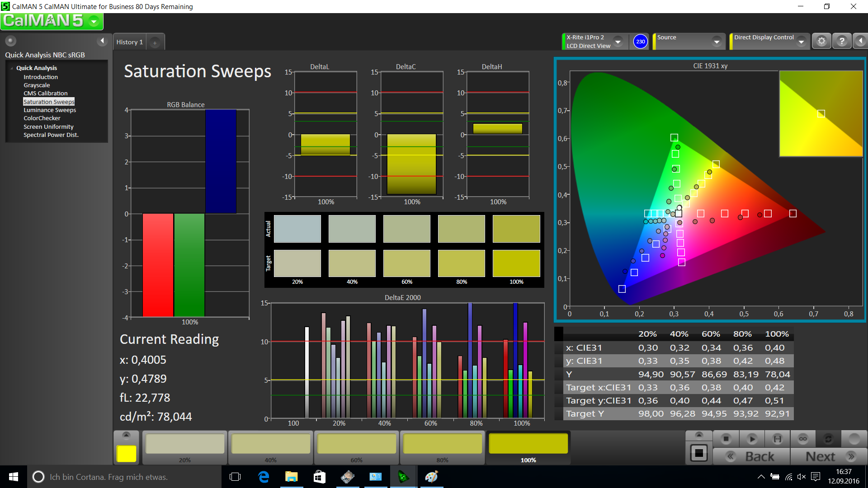Open the Source dropdown
The width and height of the screenshot is (868, 488).
click(x=717, y=42)
